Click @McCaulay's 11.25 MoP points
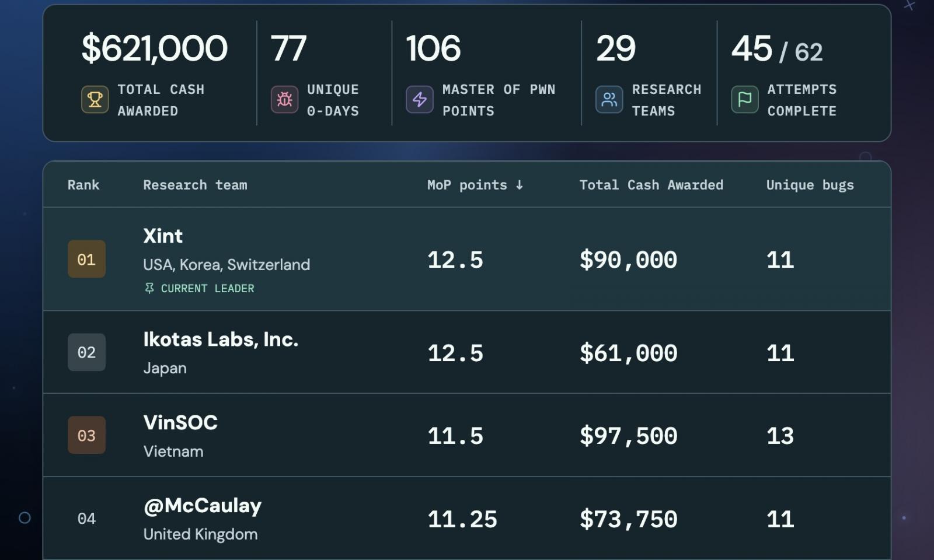This screenshot has width=934, height=560. [x=462, y=520]
